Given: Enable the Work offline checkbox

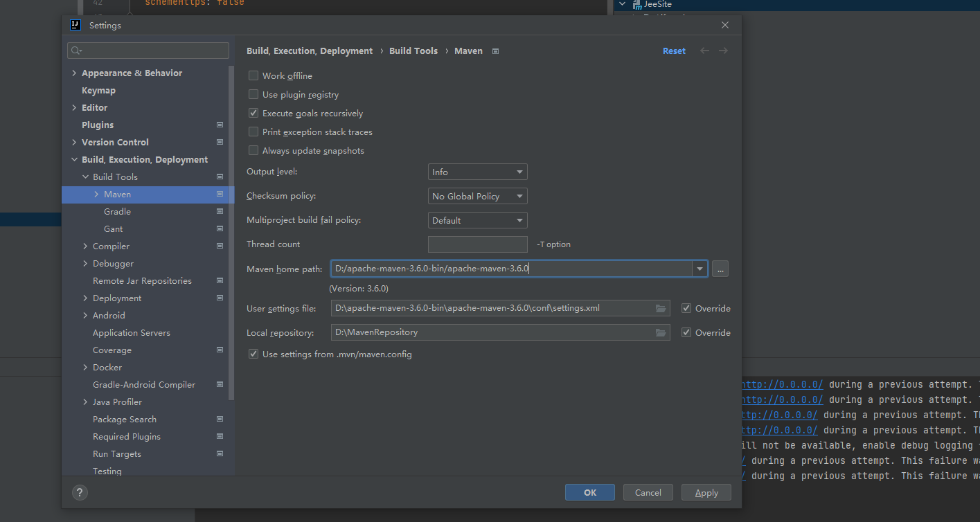Looking at the screenshot, I should coord(253,76).
